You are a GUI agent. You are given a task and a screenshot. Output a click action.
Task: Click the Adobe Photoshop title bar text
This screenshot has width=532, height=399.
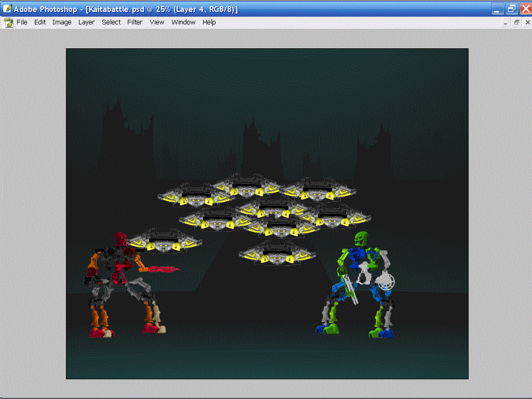tap(126, 9)
